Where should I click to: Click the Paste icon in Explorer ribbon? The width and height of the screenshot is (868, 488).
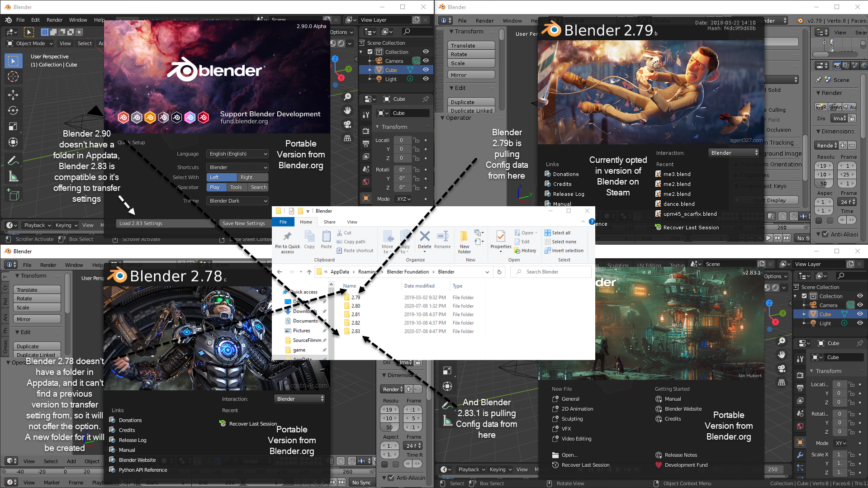327,240
